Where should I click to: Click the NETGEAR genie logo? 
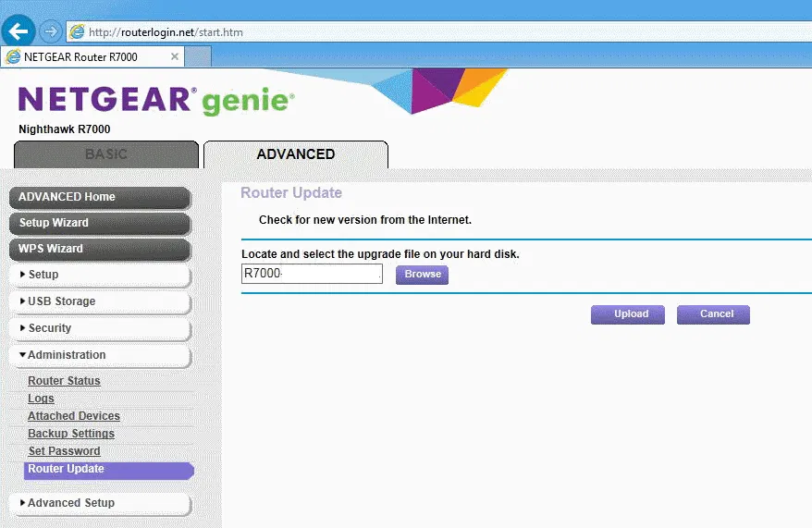(x=156, y=101)
